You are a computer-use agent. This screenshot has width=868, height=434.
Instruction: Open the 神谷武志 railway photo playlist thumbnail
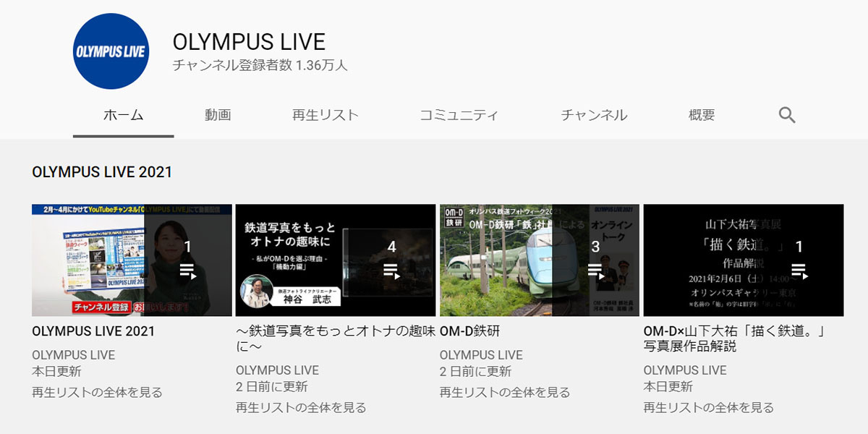(336, 260)
